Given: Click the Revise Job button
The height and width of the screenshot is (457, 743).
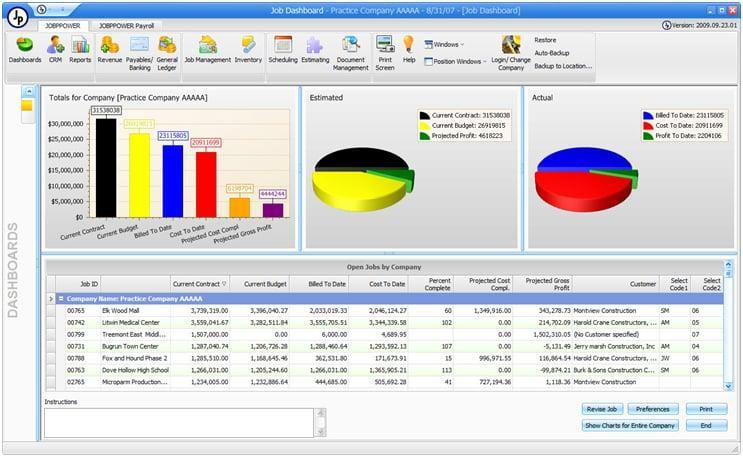Looking at the screenshot, I should [x=602, y=409].
